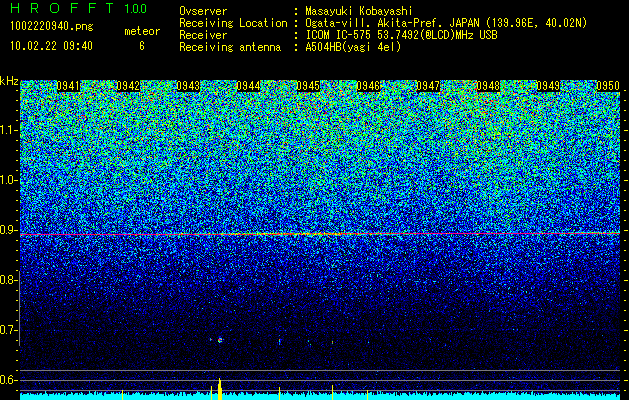Select the meteor count value 6
This screenshot has width=629, height=400.
click(142, 46)
